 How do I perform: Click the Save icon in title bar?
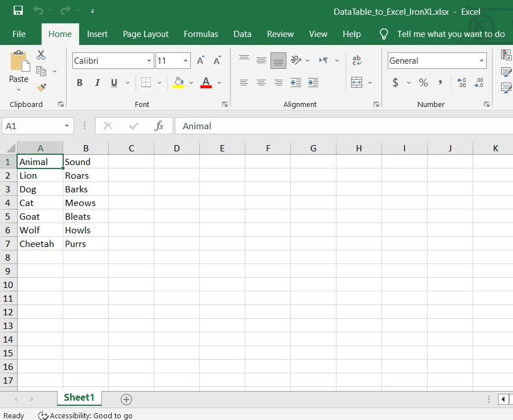click(18, 11)
